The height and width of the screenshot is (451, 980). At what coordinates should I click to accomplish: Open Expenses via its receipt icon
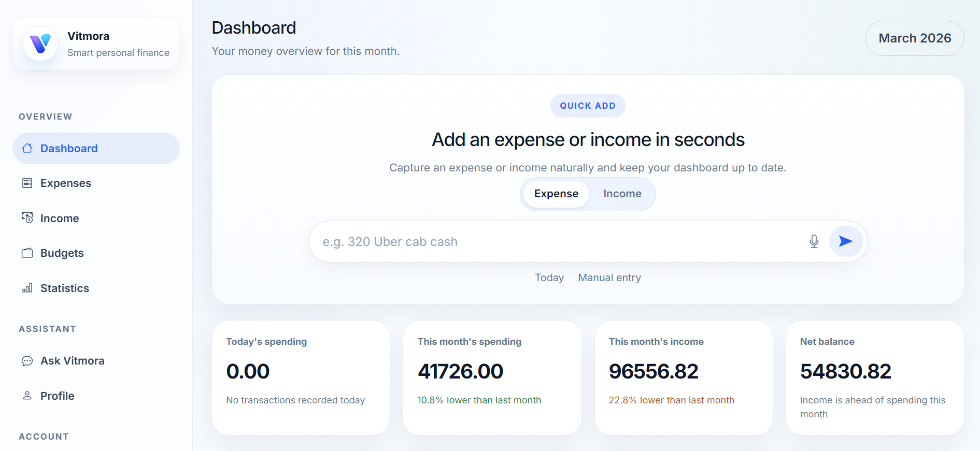(x=27, y=183)
